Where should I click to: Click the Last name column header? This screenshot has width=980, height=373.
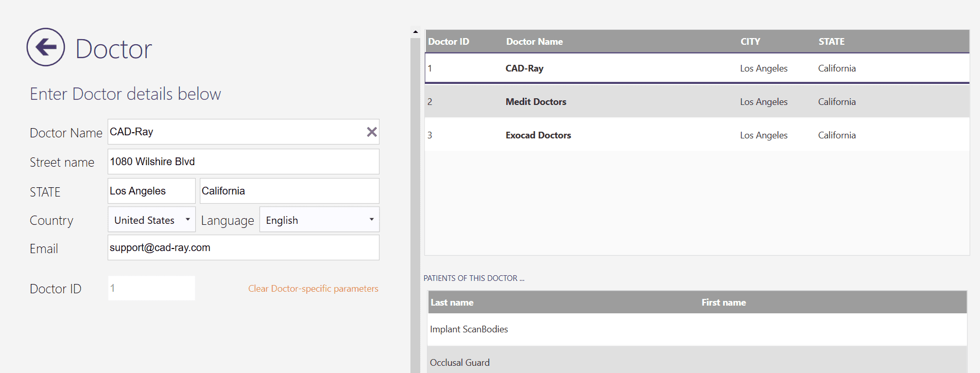pyautogui.click(x=452, y=303)
